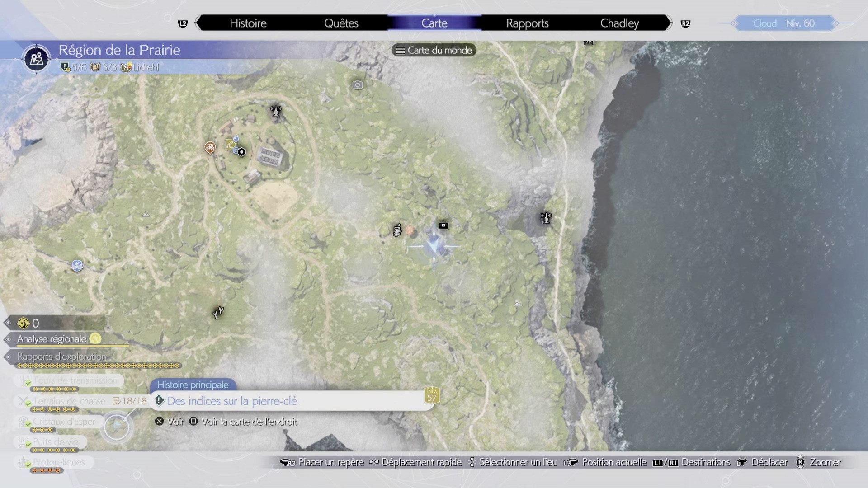Open Carte du monde
This screenshot has height=488, width=868.
point(433,50)
